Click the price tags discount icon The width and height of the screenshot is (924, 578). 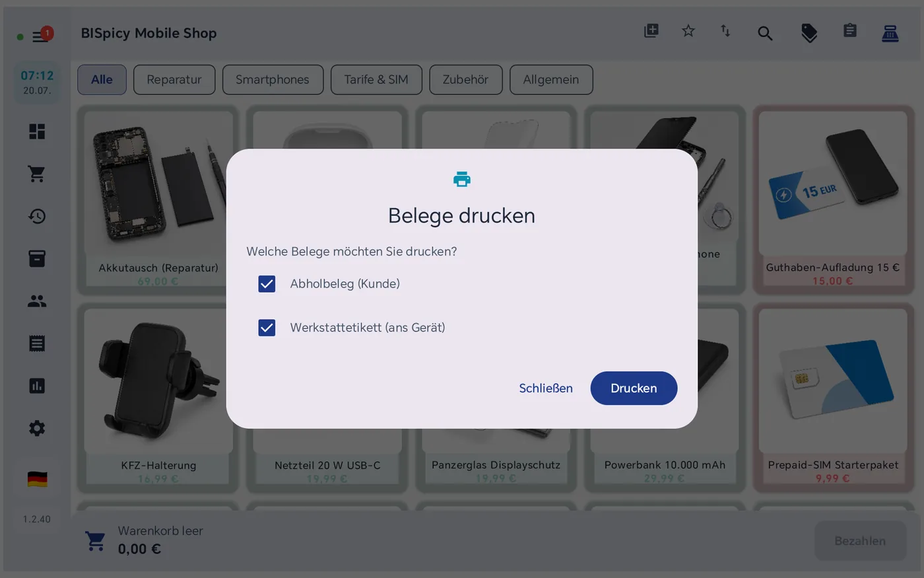(x=809, y=33)
